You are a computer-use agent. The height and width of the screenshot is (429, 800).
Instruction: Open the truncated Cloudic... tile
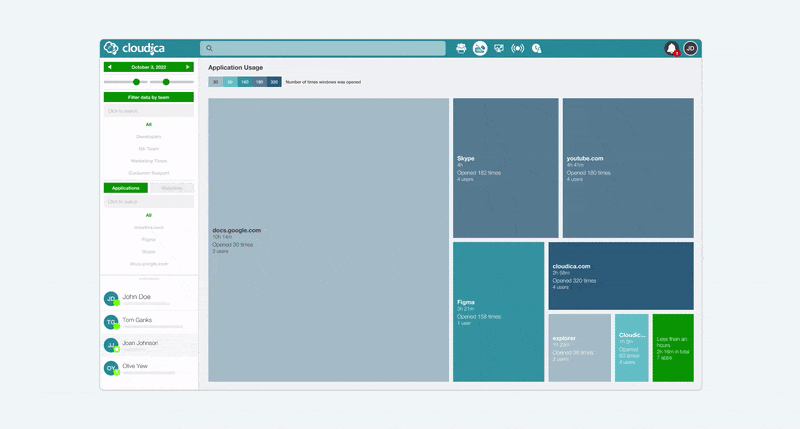pos(632,347)
